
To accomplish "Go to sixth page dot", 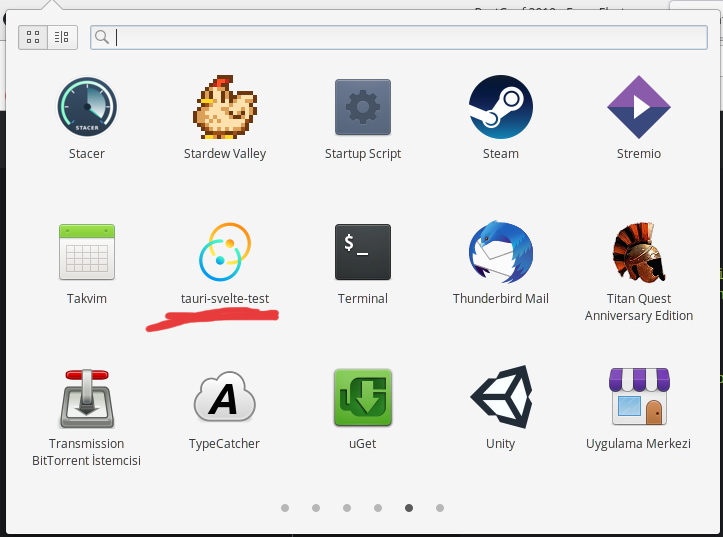I will pyautogui.click(x=439, y=507).
